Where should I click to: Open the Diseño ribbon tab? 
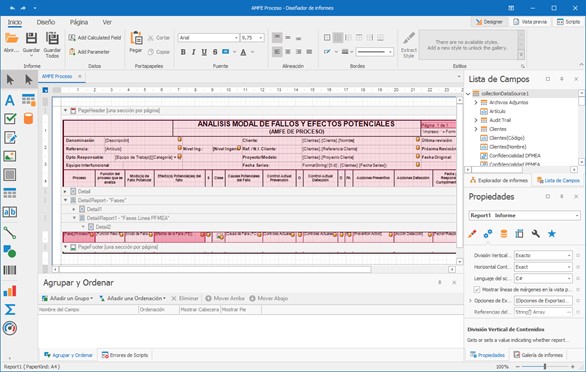(x=46, y=22)
